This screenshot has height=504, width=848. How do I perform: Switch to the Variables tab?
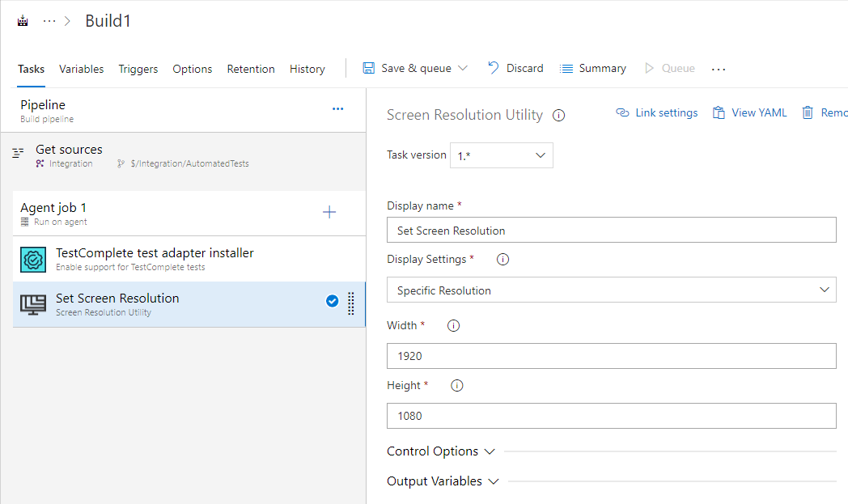click(x=81, y=69)
